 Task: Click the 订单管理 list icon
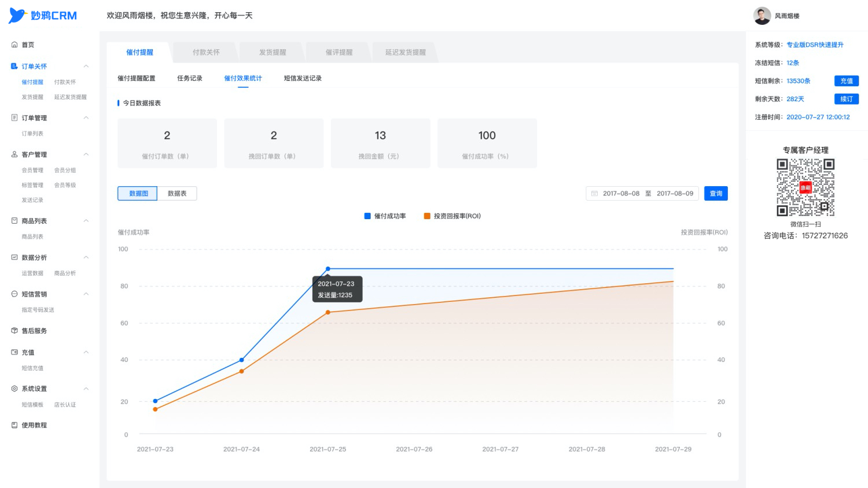14,118
